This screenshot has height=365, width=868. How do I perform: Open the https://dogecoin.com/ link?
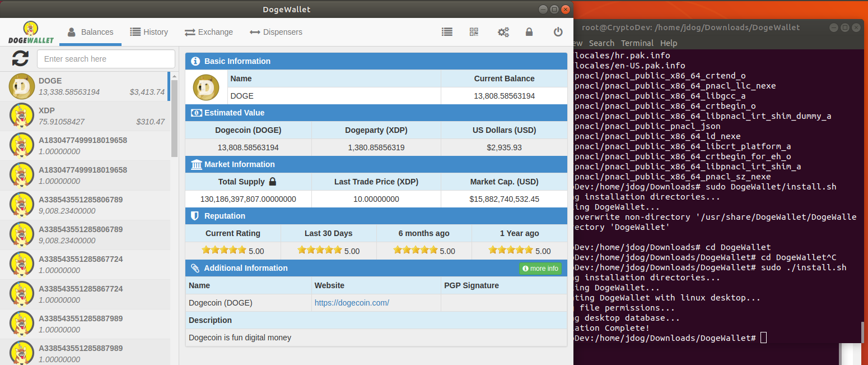(352, 303)
